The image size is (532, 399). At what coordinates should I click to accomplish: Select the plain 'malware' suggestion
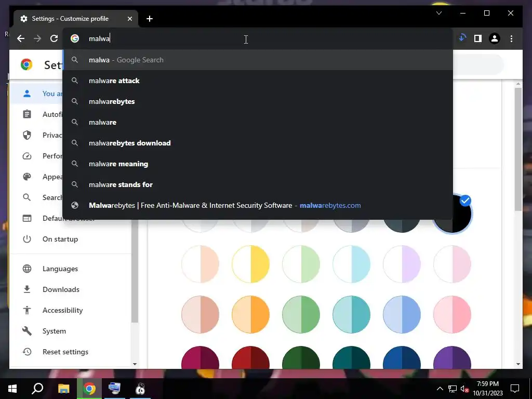(258, 122)
